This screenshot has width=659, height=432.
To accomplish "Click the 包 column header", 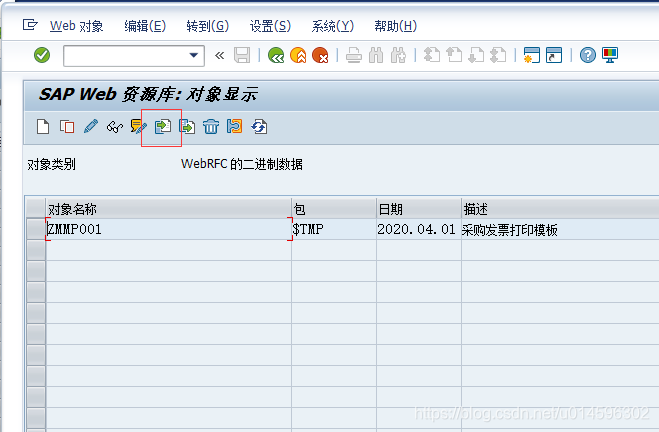I will (334, 208).
